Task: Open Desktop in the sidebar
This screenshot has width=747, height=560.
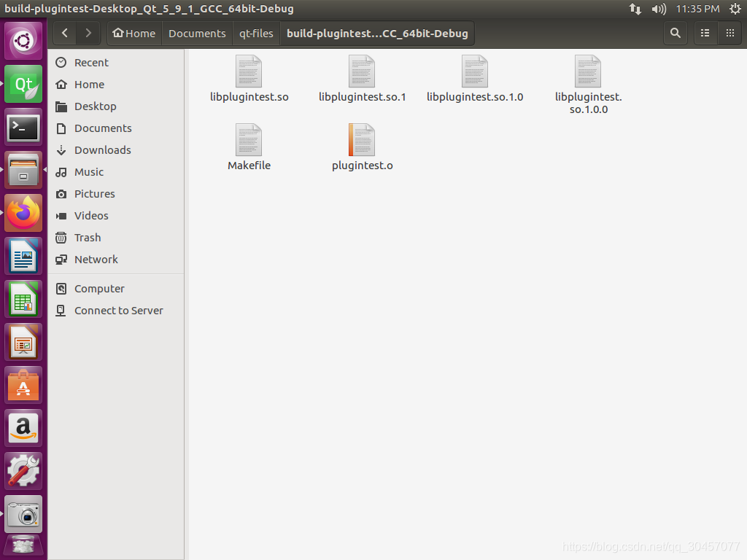Action: [x=116, y=106]
